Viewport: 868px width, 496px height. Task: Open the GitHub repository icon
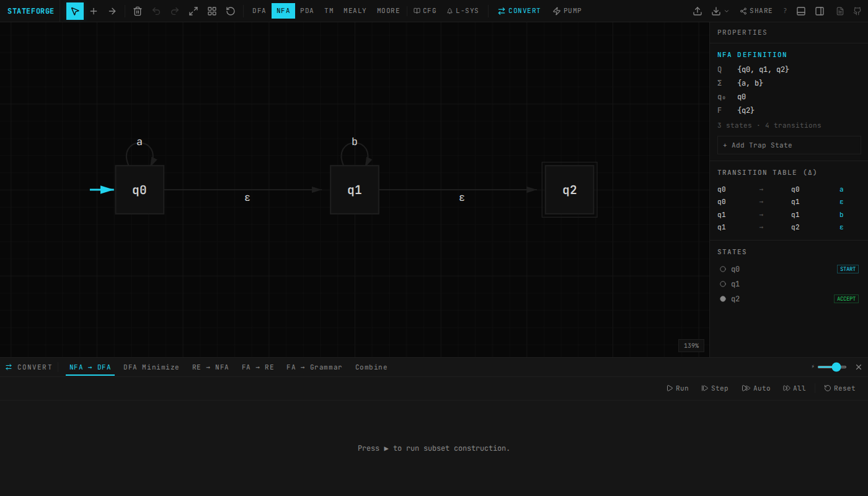tap(857, 11)
